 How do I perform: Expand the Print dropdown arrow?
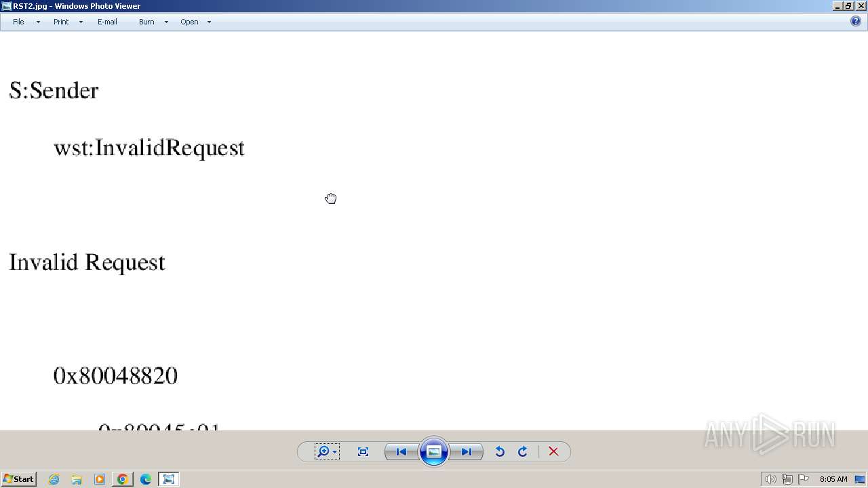tap(81, 22)
